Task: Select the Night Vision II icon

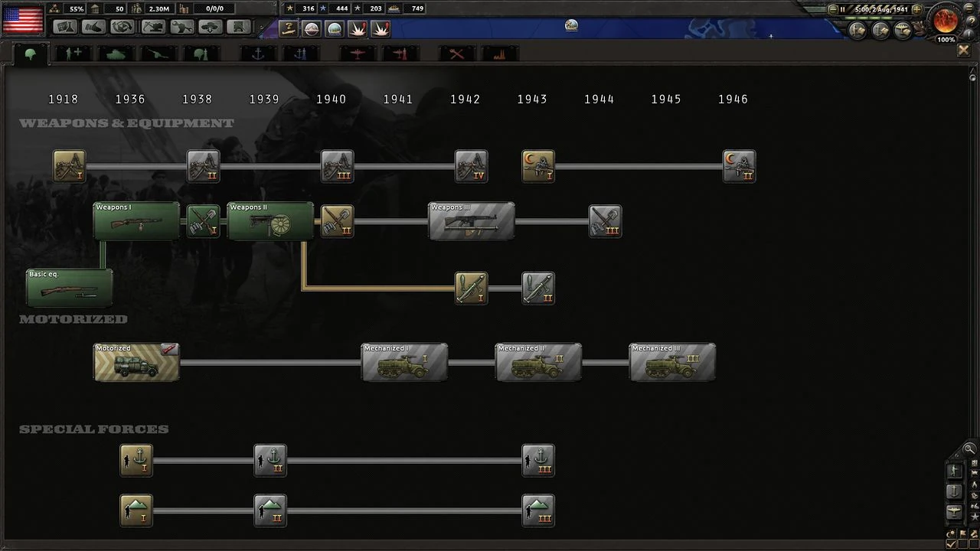Action: coord(740,166)
